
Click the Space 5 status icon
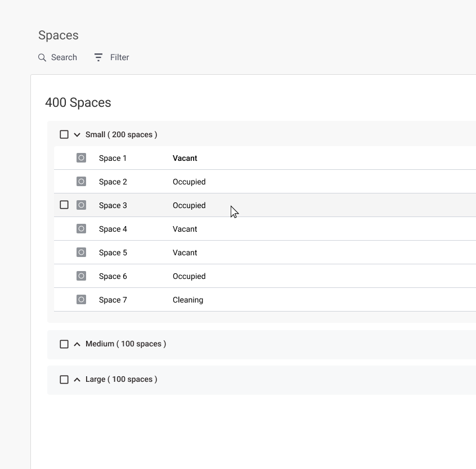pos(81,252)
